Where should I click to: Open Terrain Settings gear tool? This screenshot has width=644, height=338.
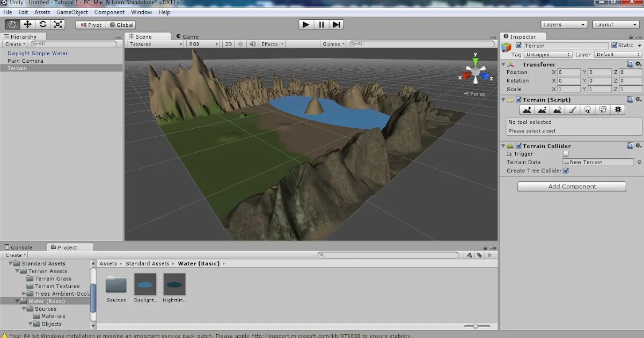click(x=618, y=109)
